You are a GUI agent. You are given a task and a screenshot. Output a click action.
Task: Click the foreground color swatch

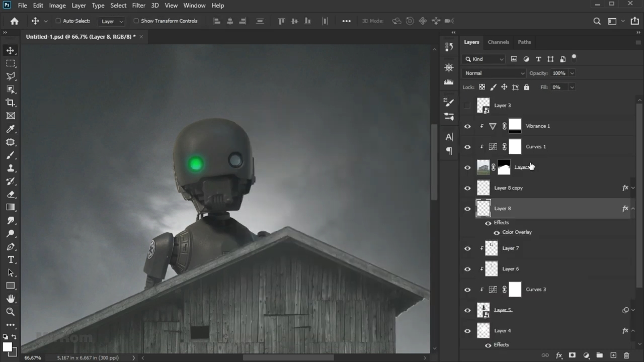[x=7, y=347]
